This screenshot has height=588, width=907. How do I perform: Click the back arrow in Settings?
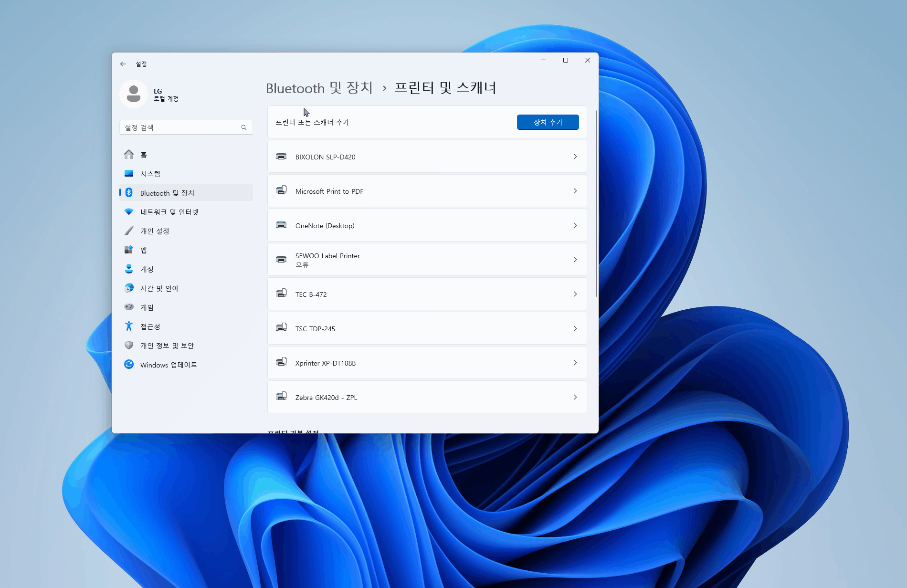123,64
